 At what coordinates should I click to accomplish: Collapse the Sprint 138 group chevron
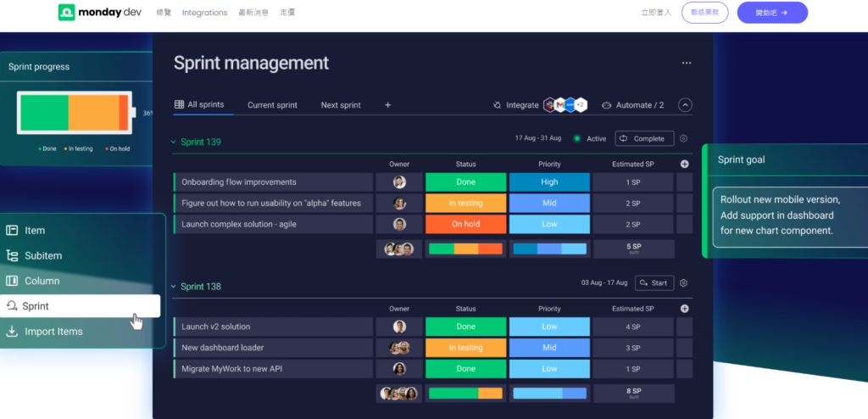tap(173, 287)
